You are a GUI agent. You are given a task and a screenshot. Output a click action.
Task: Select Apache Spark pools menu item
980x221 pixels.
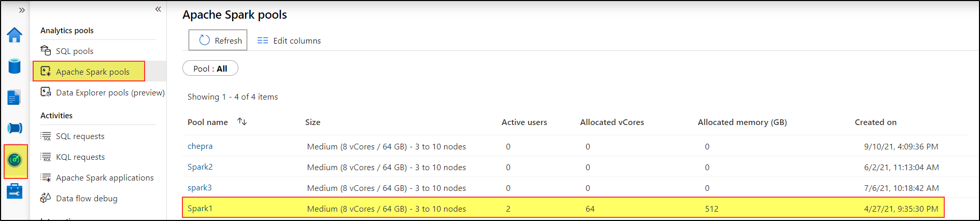pyautogui.click(x=92, y=72)
